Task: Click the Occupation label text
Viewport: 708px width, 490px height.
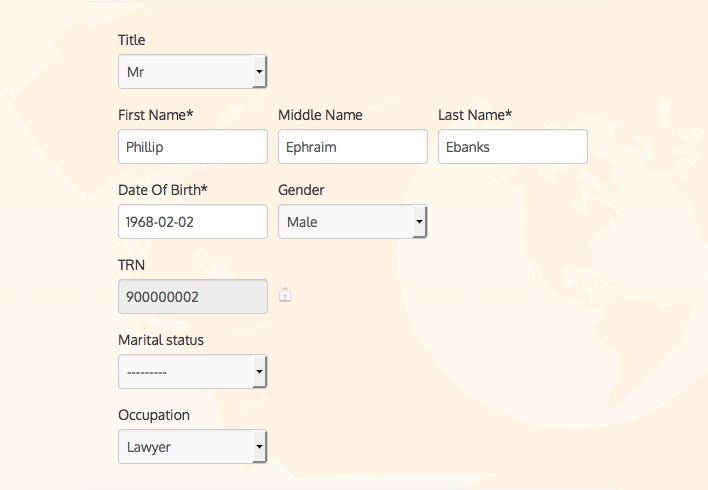Action: [x=154, y=415]
